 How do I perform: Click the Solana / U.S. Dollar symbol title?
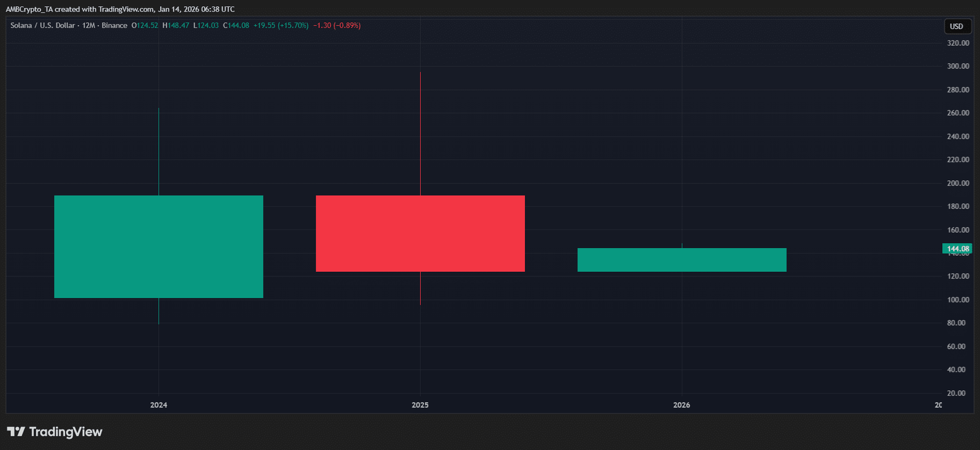point(42,26)
